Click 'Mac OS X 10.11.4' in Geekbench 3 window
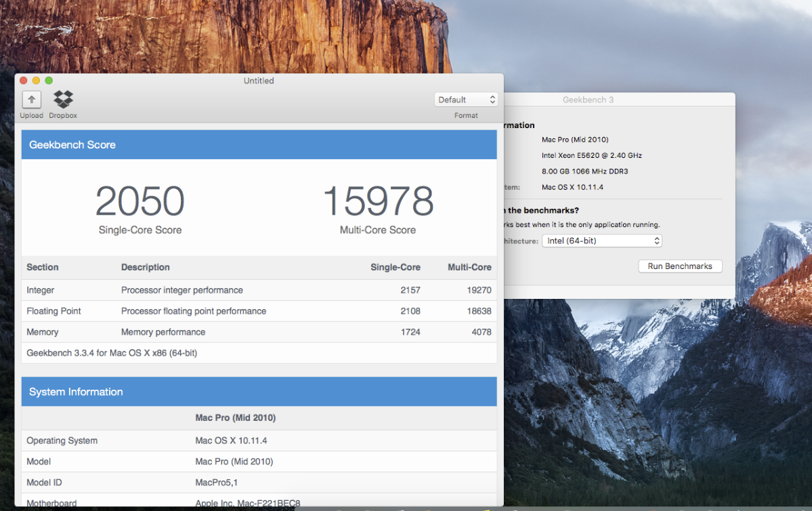Image resolution: width=812 pixels, height=511 pixels. point(572,187)
